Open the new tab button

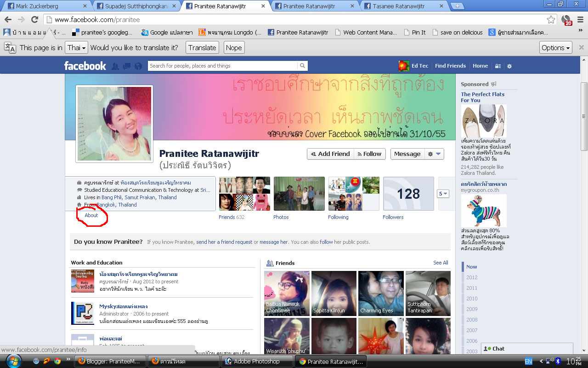457,6
